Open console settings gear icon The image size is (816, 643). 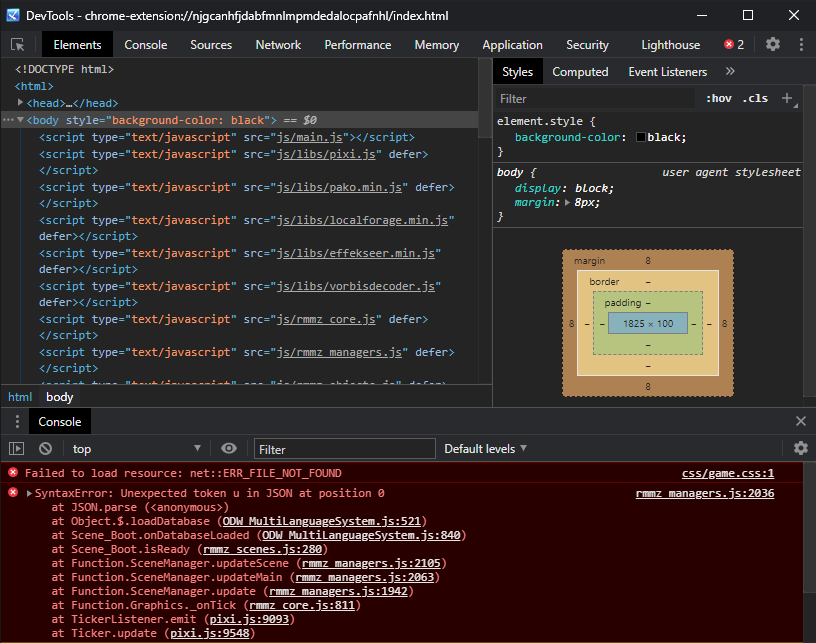click(801, 448)
